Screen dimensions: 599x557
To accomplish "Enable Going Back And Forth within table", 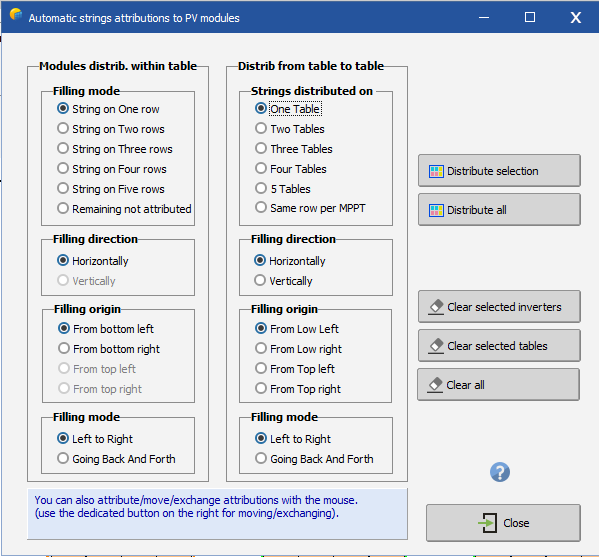I will coord(116,458).
